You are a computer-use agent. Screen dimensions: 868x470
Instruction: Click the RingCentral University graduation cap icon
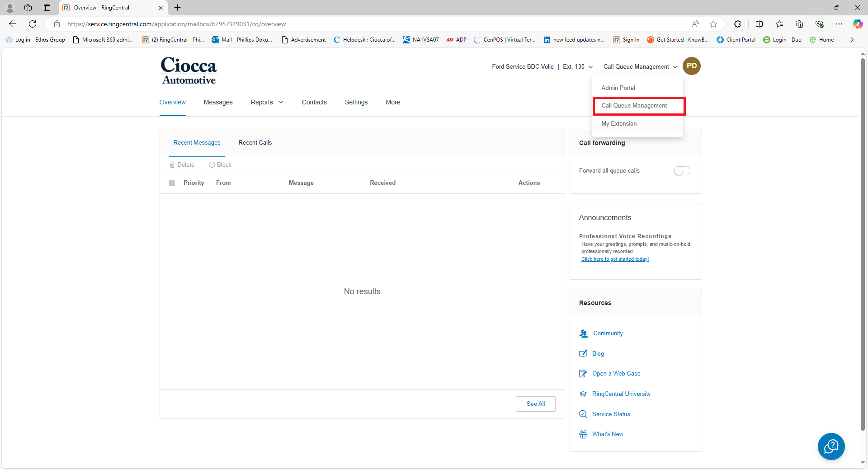[x=583, y=394]
